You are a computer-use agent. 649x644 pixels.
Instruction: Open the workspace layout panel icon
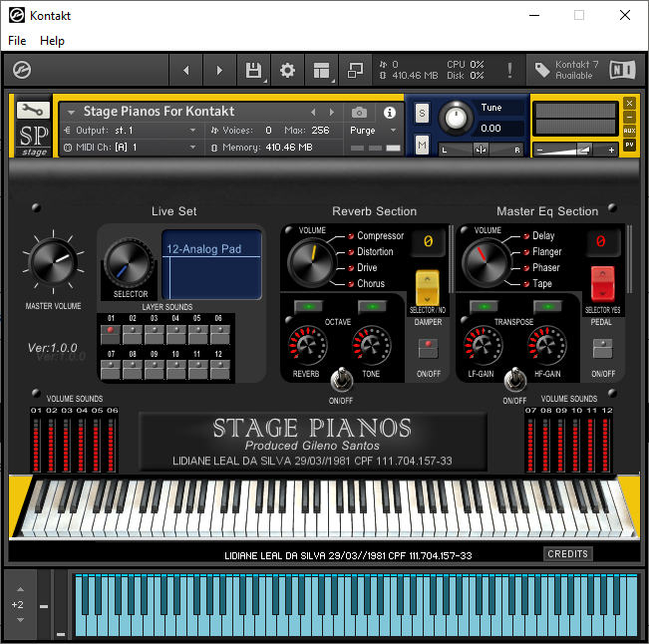tap(322, 71)
